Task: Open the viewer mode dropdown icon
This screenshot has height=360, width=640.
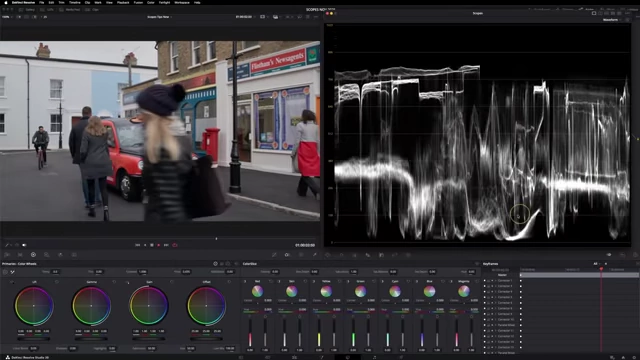Action: pyautogui.click(x=263, y=17)
